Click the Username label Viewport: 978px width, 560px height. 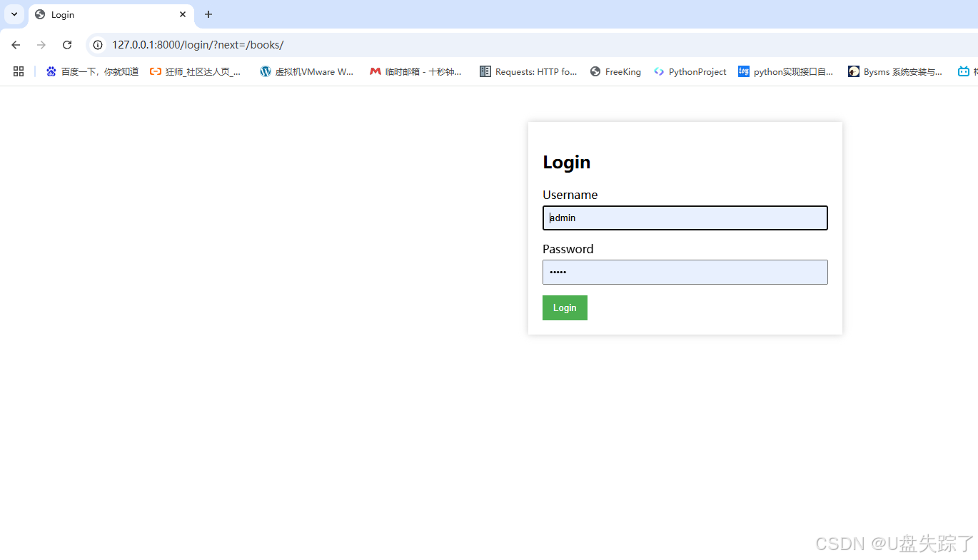(570, 195)
